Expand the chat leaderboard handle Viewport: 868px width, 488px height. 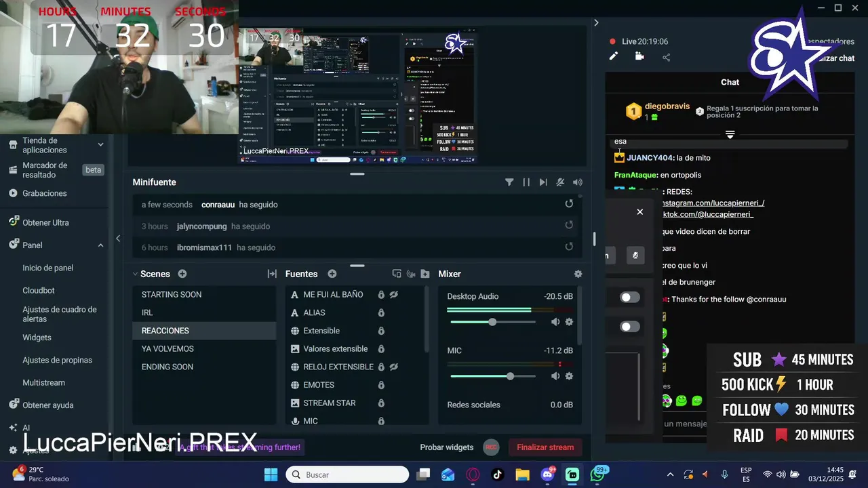point(730,135)
